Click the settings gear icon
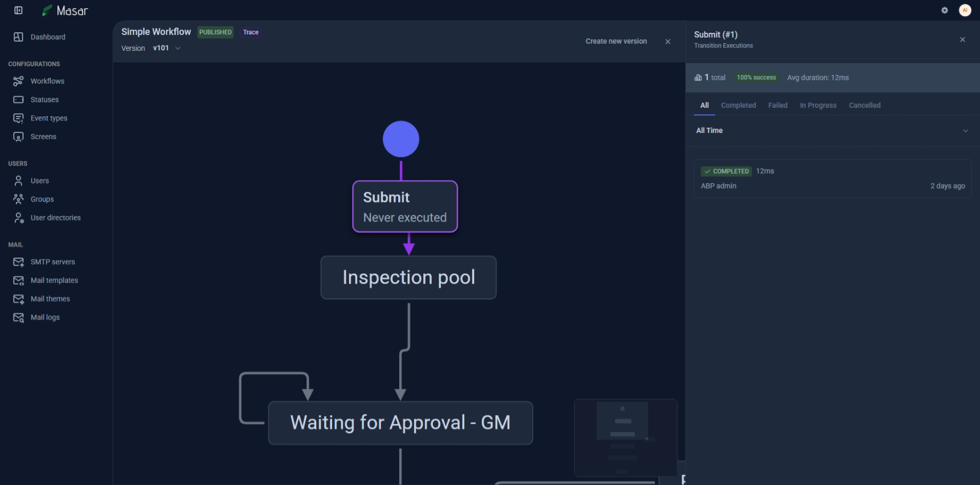 coord(944,10)
